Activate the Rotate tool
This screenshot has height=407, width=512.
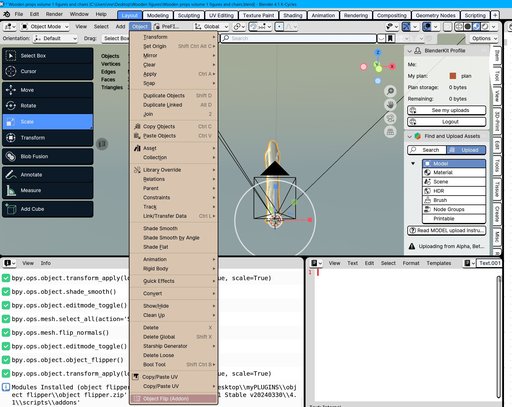pos(47,106)
